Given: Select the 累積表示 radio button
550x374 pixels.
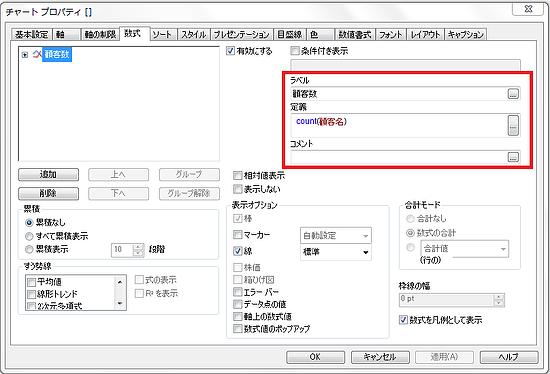Looking at the screenshot, I should 29,249.
